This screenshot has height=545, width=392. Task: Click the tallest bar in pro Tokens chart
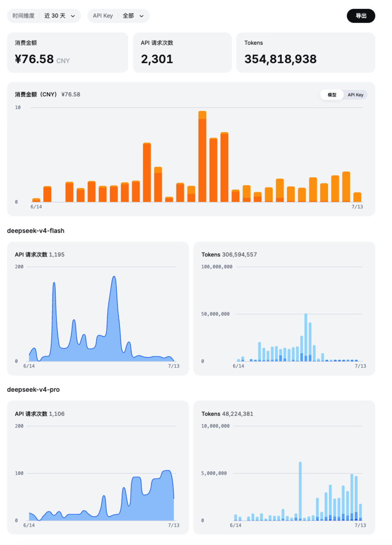[300, 491]
